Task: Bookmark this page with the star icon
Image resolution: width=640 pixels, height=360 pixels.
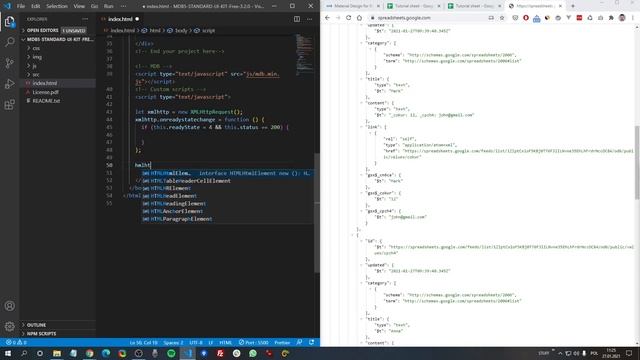Action: point(502,18)
